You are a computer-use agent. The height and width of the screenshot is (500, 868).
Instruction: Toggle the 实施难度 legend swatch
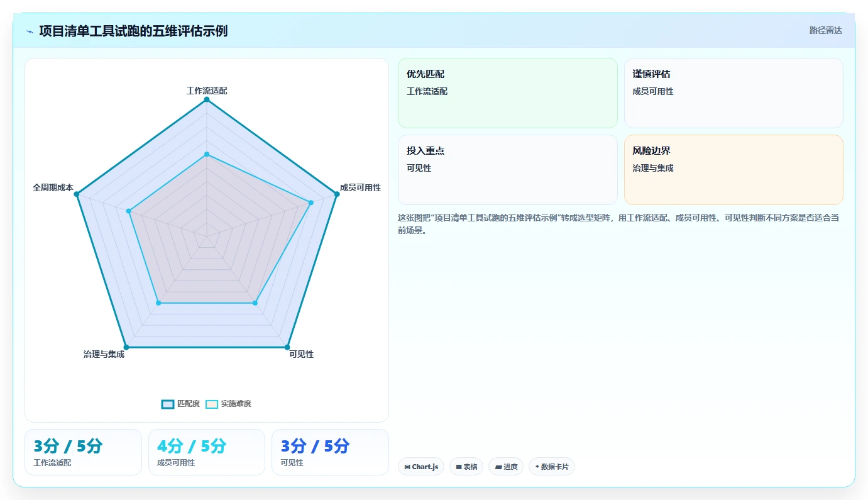pos(212,404)
